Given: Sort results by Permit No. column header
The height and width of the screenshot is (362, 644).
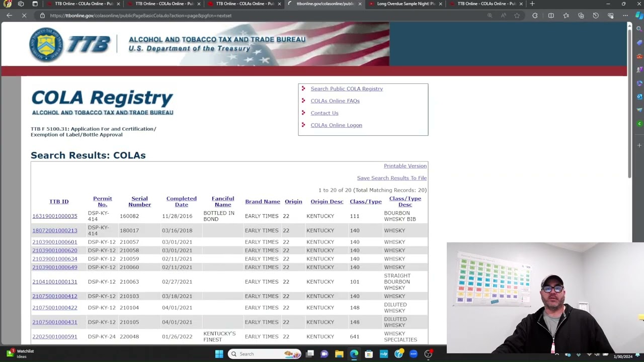Looking at the screenshot, I should point(103,202).
